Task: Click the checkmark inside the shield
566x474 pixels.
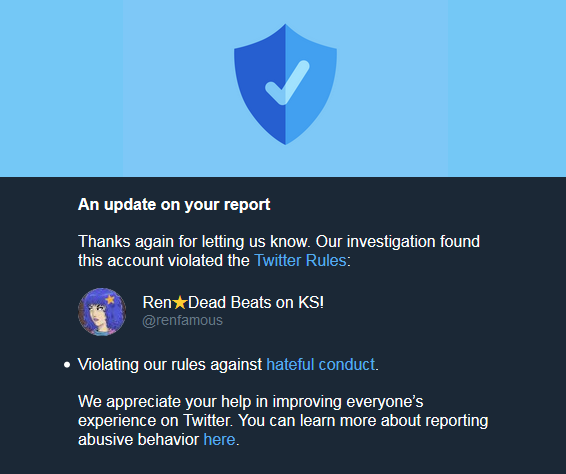Action: [287, 83]
